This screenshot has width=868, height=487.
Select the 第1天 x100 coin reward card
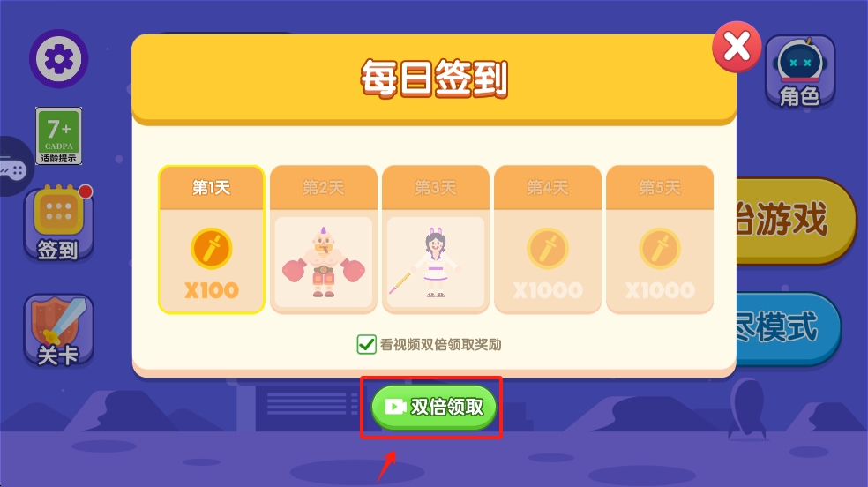click(212, 239)
